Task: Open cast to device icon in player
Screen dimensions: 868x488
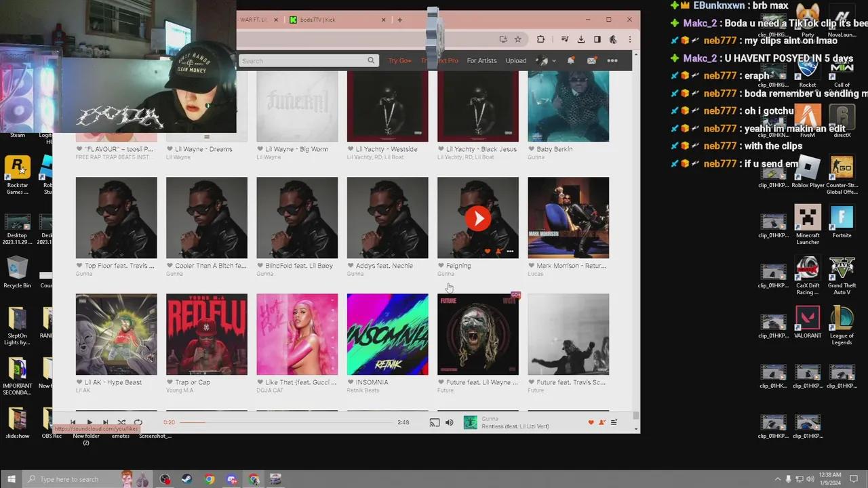Action: pyautogui.click(x=434, y=422)
